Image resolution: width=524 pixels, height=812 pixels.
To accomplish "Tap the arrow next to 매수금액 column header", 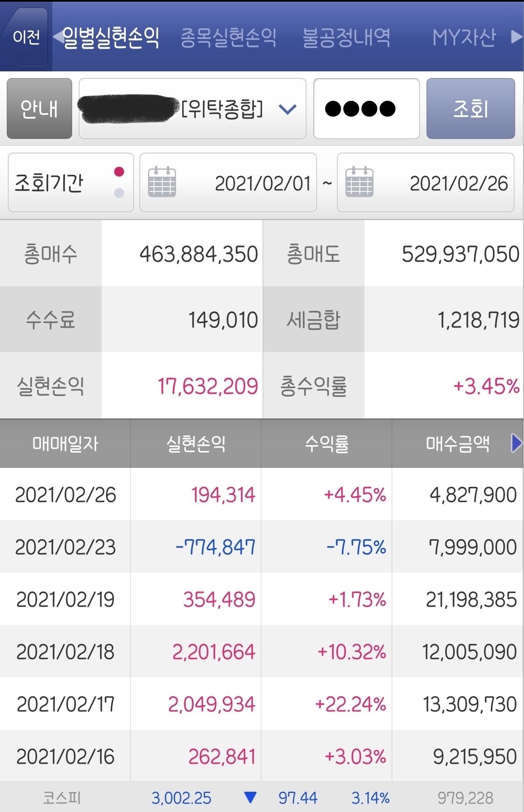I will pos(516,443).
